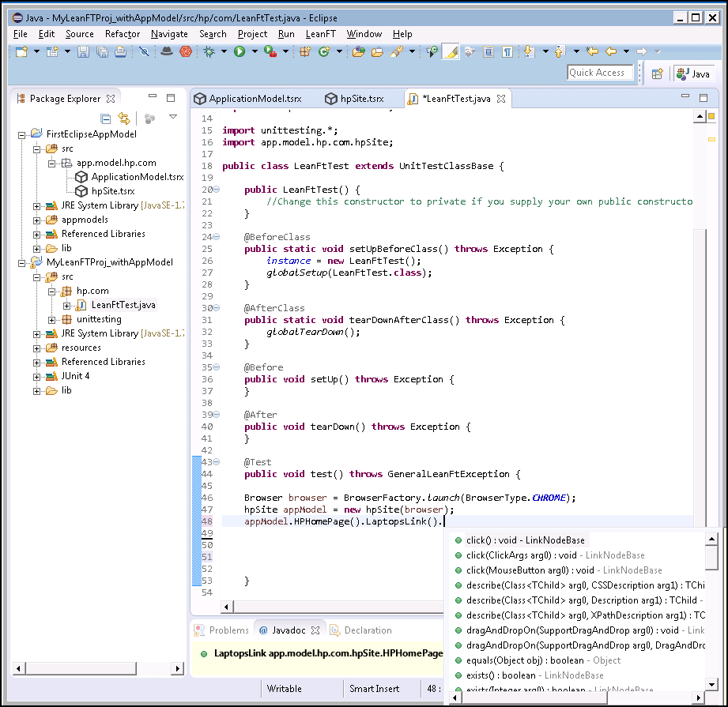
Task: Expand the appmodels folder node
Action: tap(37, 220)
